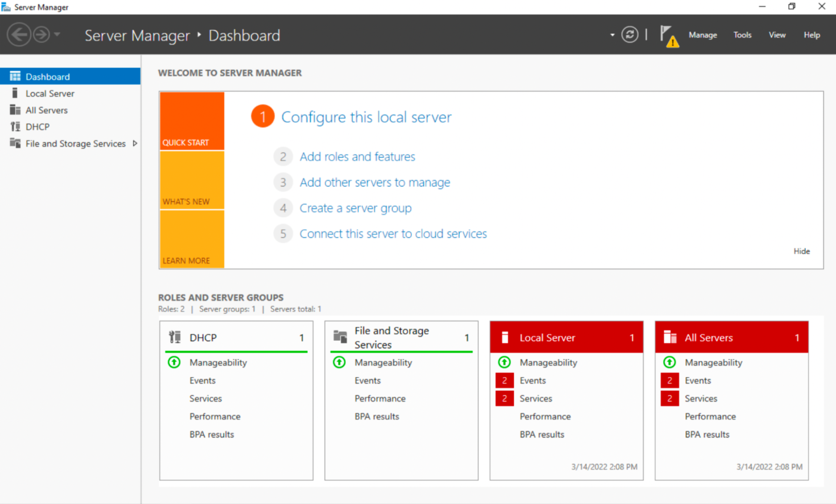Open the DHCP tile header
836x504 pixels.
(236, 337)
